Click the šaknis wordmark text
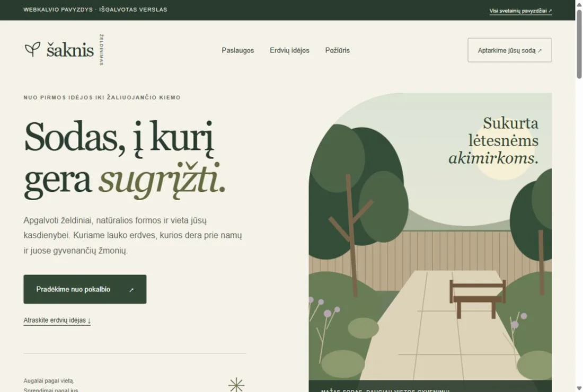Image resolution: width=583 pixels, height=392 pixels. point(70,50)
